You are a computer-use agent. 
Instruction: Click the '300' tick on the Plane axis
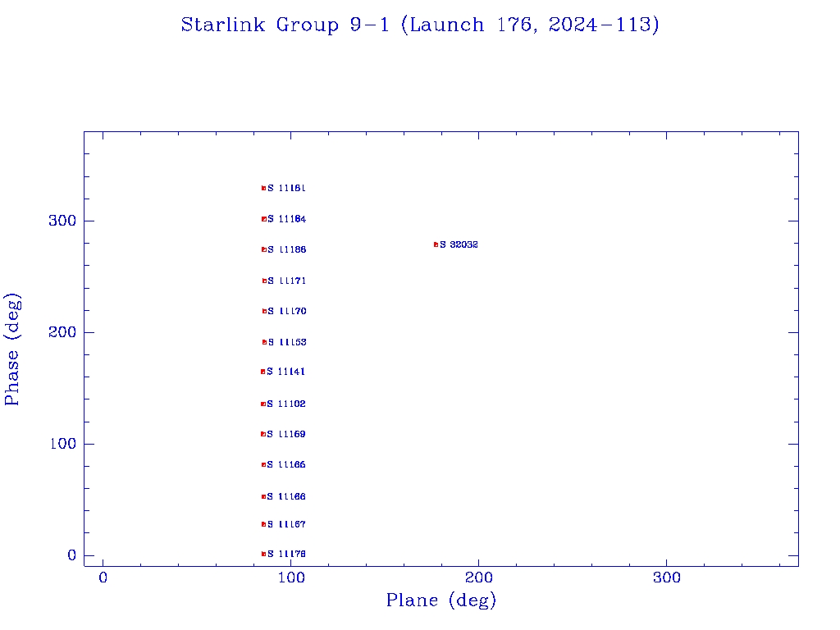667,577
